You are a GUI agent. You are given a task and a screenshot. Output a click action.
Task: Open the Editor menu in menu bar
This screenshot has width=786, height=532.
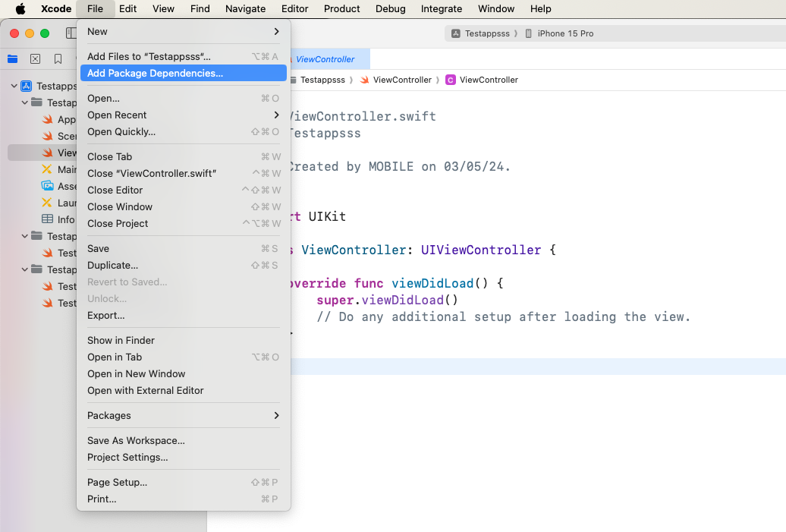click(x=294, y=9)
